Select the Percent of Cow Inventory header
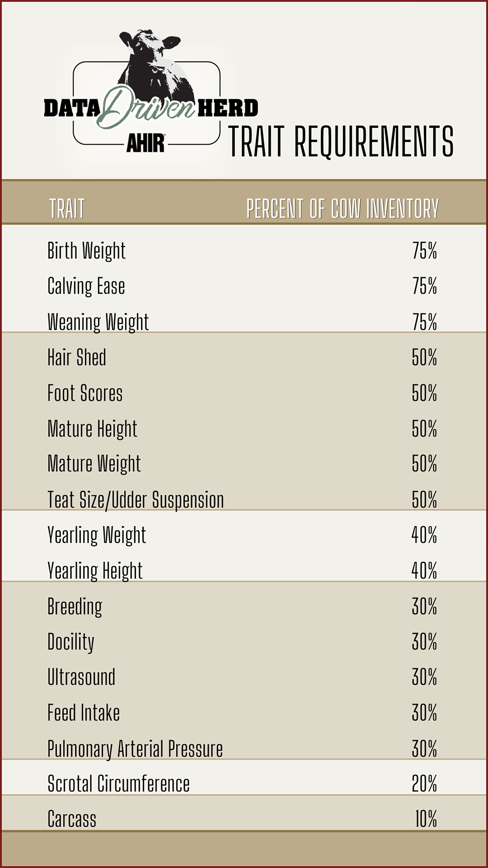The height and width of the screenshot is (868, 488). pyautogui.click(x=343, y=208)
